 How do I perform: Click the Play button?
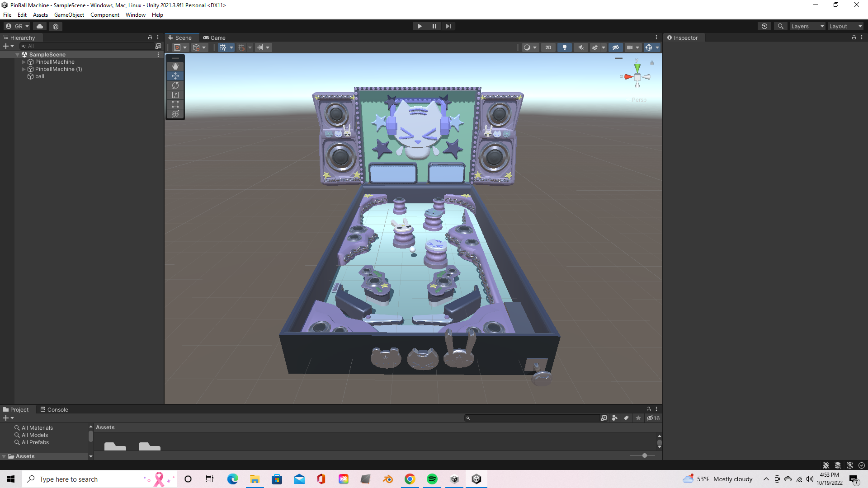[420, 26]
